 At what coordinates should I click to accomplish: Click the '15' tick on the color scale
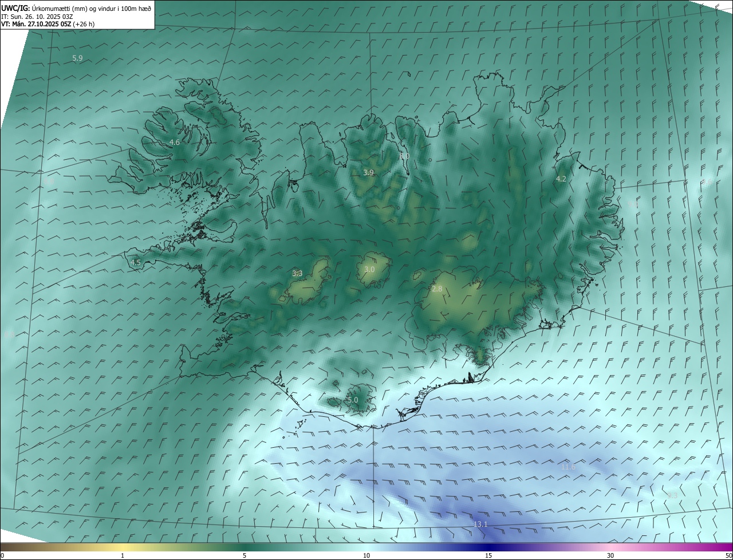click(x=488, y=556)
